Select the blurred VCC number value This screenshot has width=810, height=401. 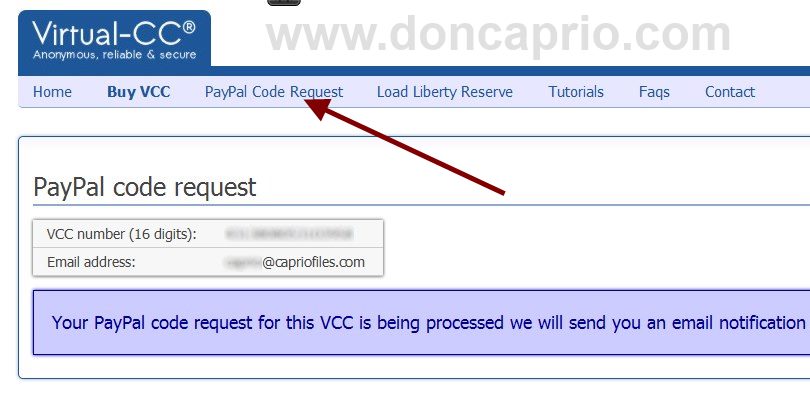[x=289, y=234]
